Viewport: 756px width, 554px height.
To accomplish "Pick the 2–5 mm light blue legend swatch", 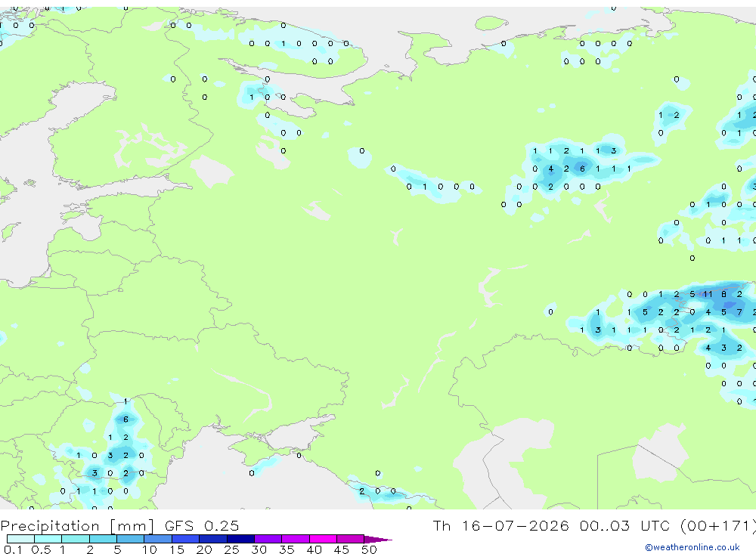I will point(103,539).
